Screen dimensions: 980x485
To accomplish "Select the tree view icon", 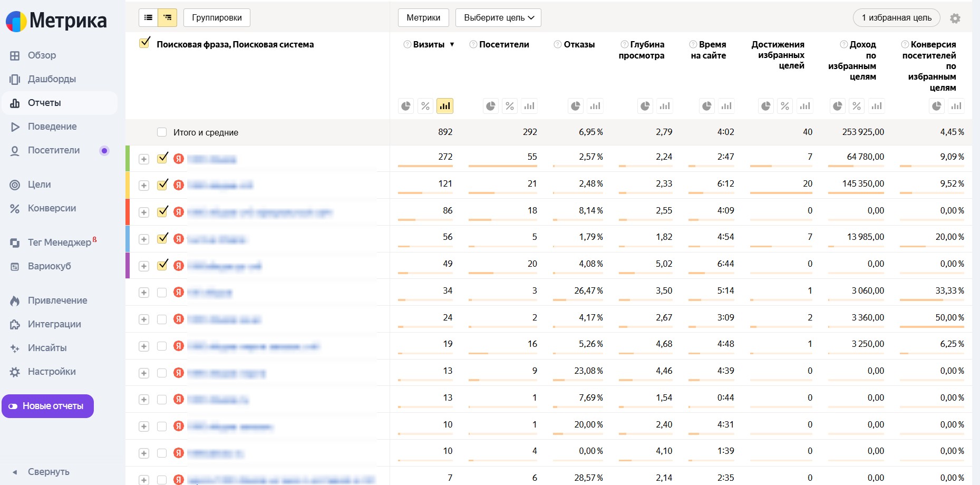I will click(x=168, y=17).
